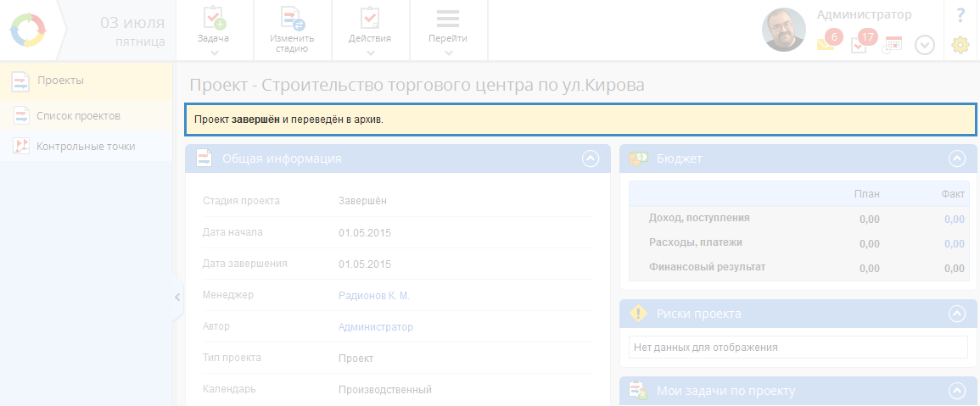The image size is (980, 406).
Task: Collapse the Общая информация panel
Action: (591, 159)
